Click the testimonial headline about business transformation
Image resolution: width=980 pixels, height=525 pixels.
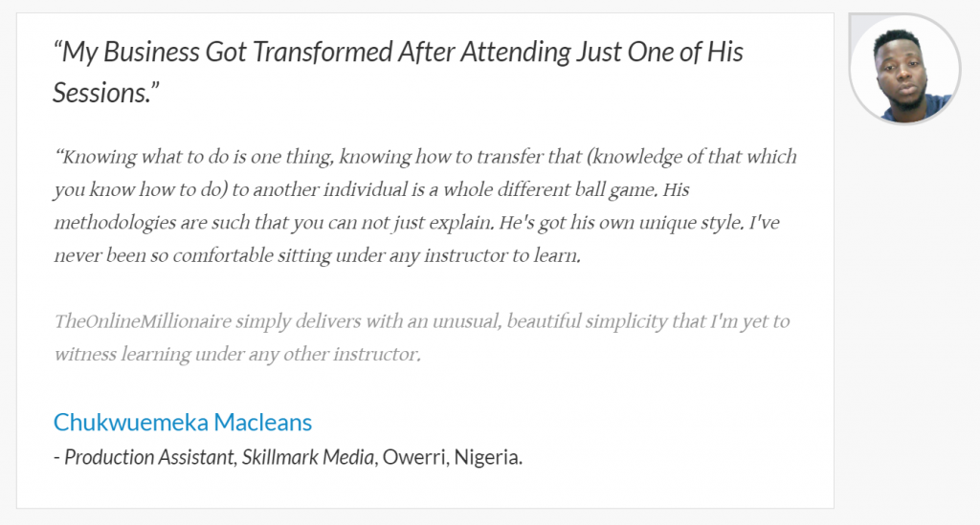tap(398, 73)
